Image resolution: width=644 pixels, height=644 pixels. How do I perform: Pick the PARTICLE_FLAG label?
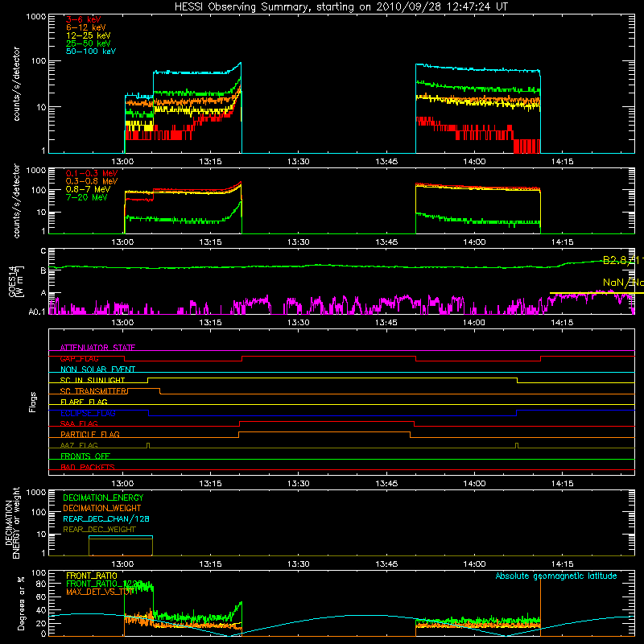click(x=90, y=434)
